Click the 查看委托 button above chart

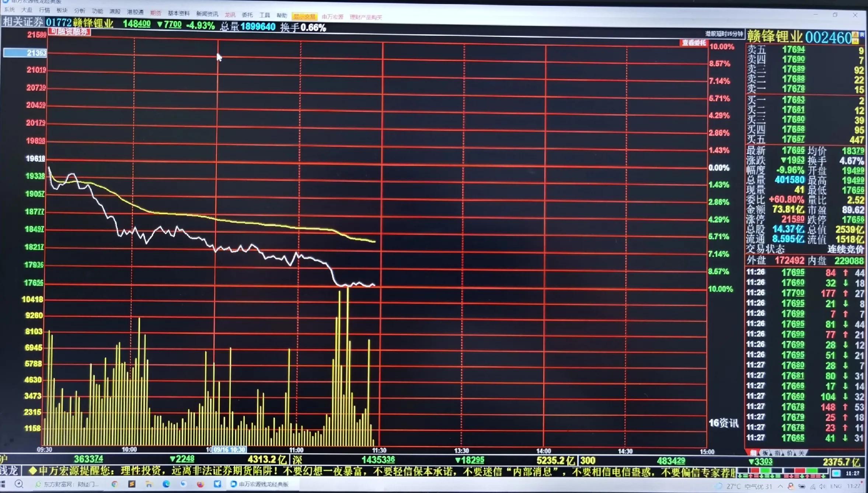click(x=693, y=43)
